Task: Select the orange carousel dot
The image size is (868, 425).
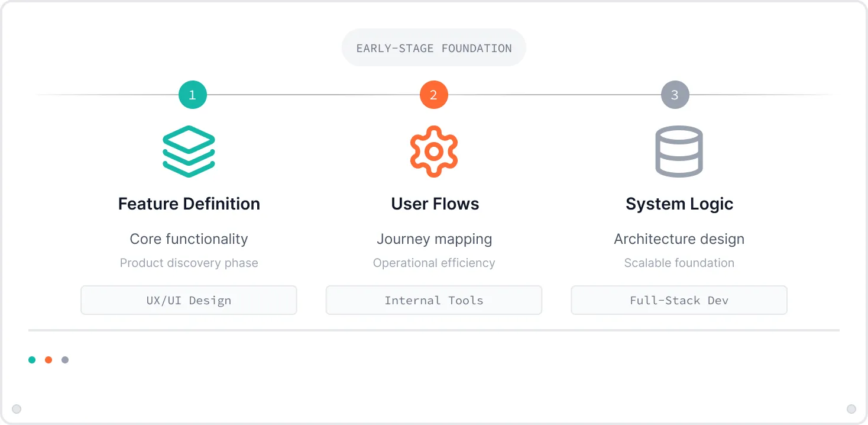Action: click(48, 359)
